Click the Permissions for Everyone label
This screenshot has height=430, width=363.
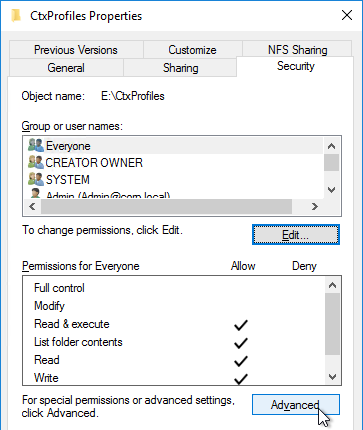pos(81,266)
